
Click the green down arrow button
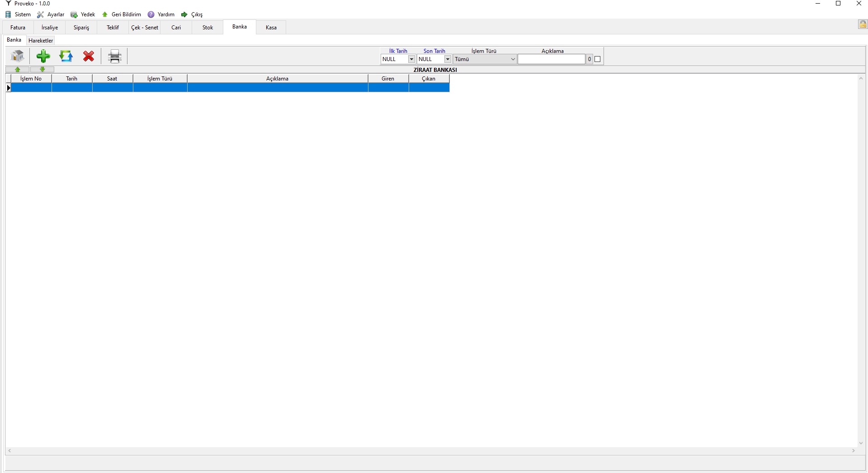(x=42, y=69)
